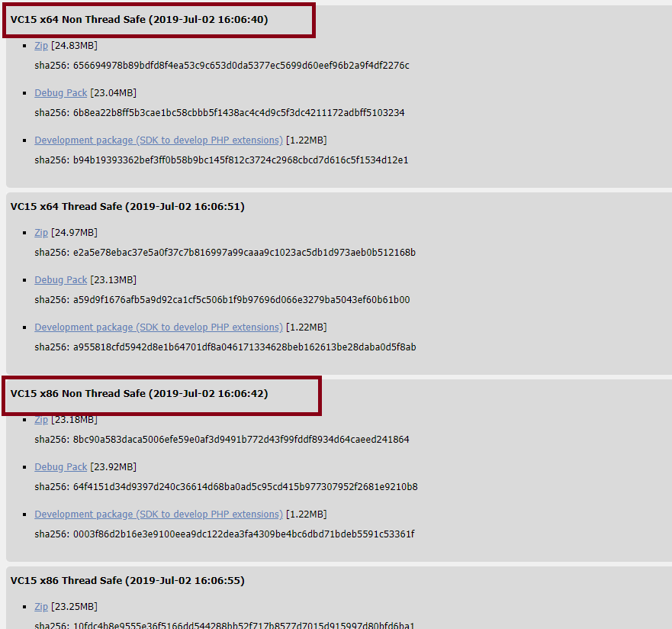The image size is (672, 629).
Task: Open Development package link for x86 Non Thread Safe
Action: pyautogui.click(x=159, y=514)
